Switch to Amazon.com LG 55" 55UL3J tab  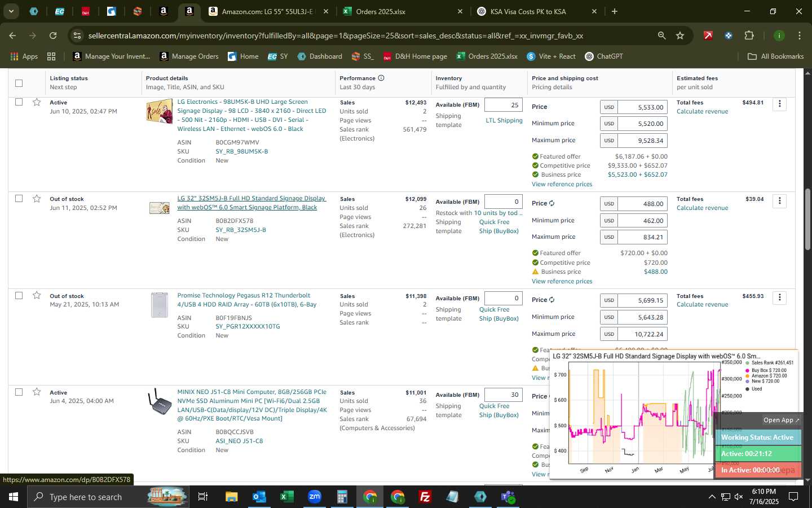(x=268, y=11)
